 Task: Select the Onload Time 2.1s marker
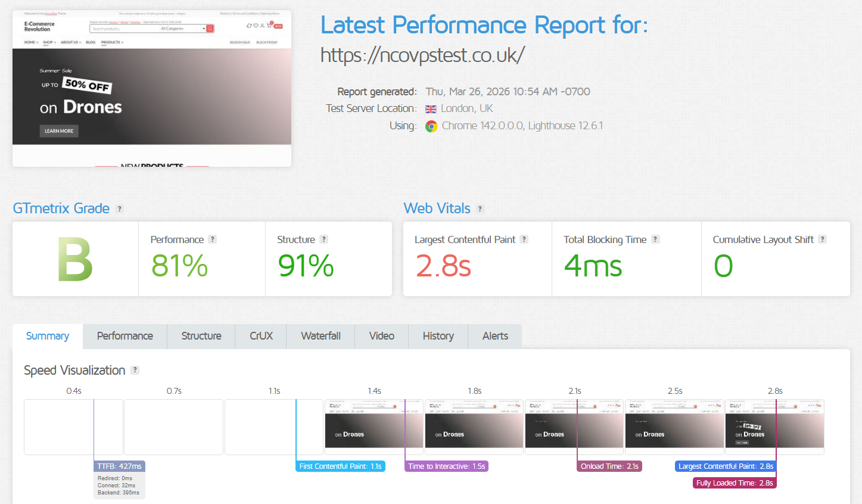609,466
